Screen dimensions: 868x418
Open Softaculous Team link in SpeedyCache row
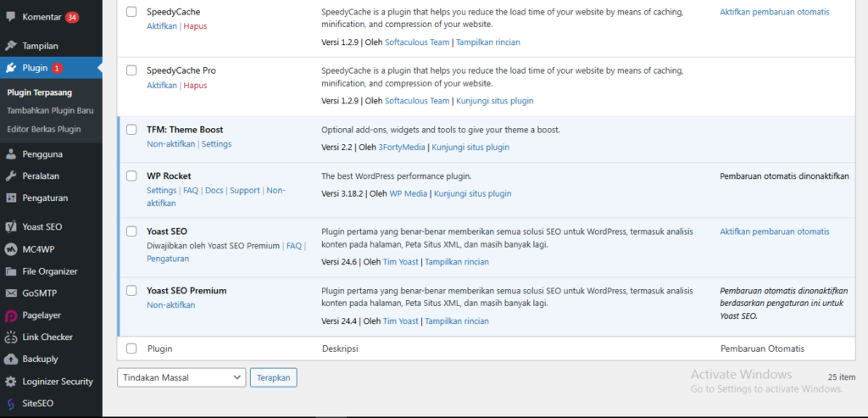pyautogui.click(x=417, y=42)
